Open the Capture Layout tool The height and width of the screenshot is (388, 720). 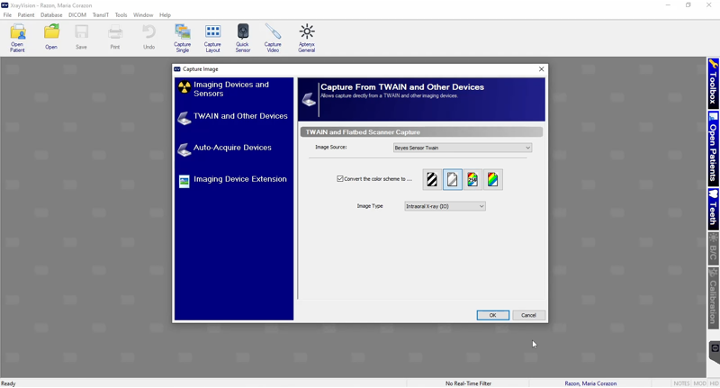(213, 38)
